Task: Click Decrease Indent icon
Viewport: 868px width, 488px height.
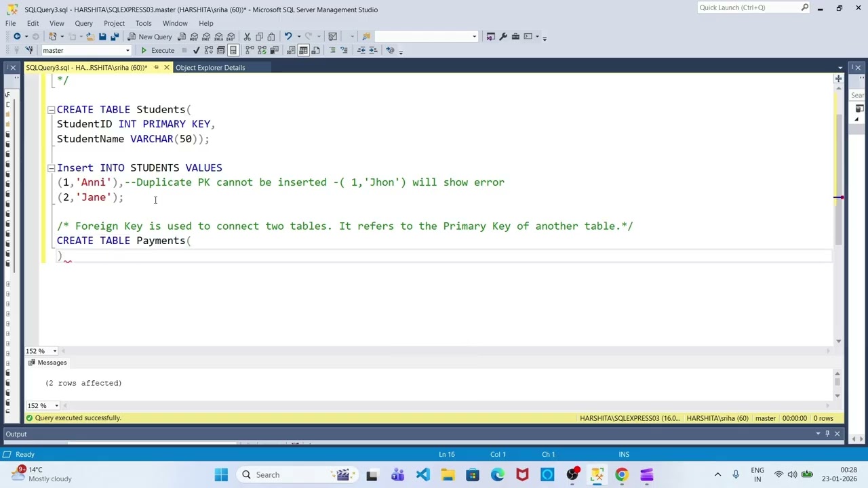Action: (x=361, y=50)
